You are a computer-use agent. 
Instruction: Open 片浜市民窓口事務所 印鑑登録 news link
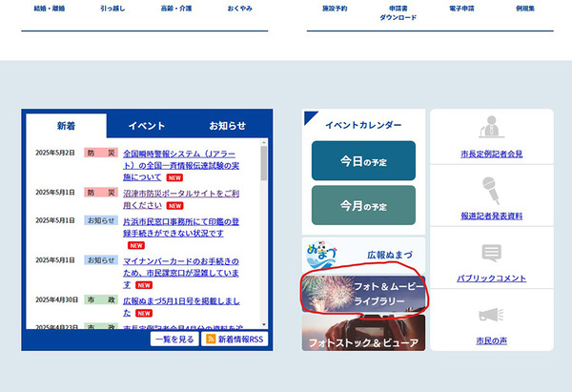pos(181,227)
